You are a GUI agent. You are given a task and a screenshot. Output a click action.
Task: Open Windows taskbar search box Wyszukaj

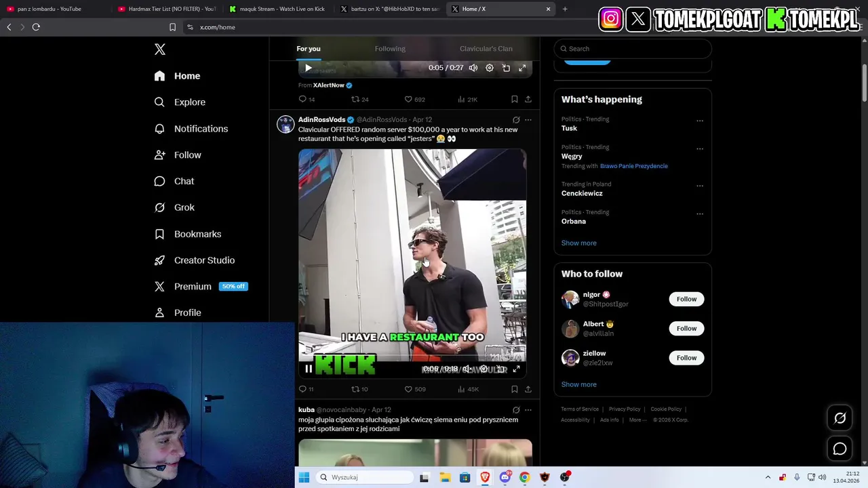pos(364,477)
